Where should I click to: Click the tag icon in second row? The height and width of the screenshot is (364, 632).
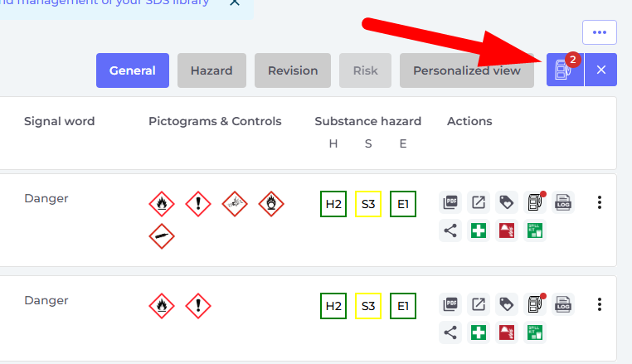507,304
